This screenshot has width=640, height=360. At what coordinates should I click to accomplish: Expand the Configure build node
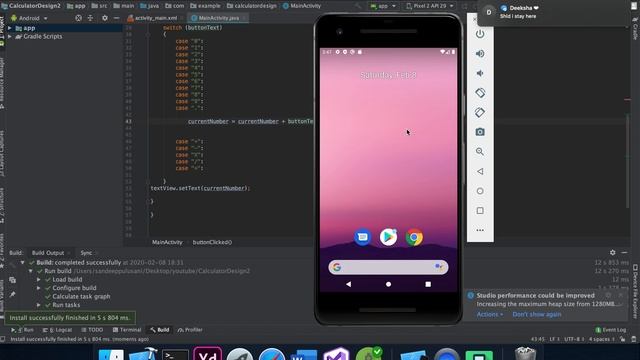click(x=39, y=288)
